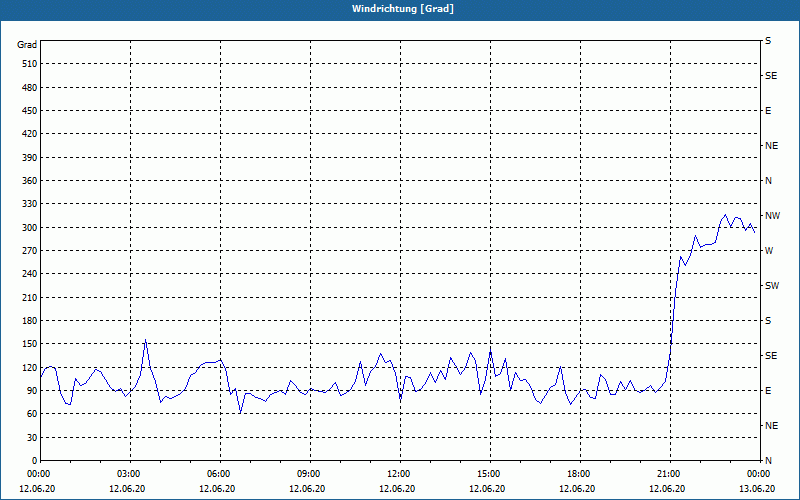Screen dimensions: 800x500
Task: Click the 18:00 time axis label
Action: [580, 473]
